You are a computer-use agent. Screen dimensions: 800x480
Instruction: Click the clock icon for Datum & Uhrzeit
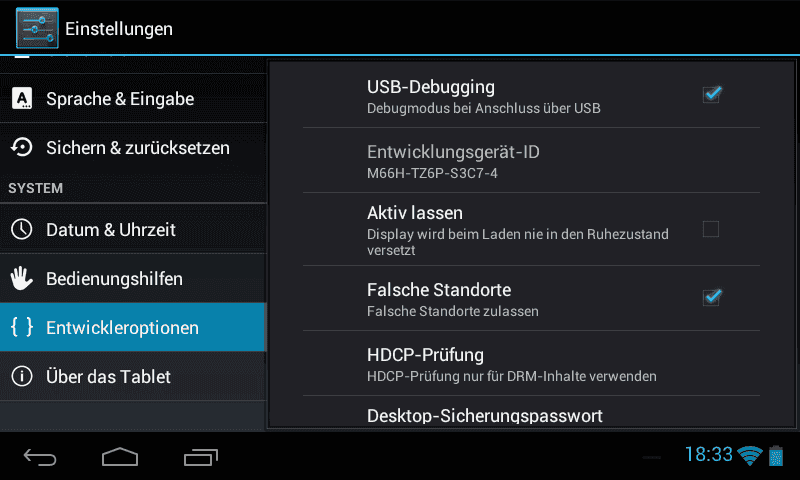coord(21,229)
